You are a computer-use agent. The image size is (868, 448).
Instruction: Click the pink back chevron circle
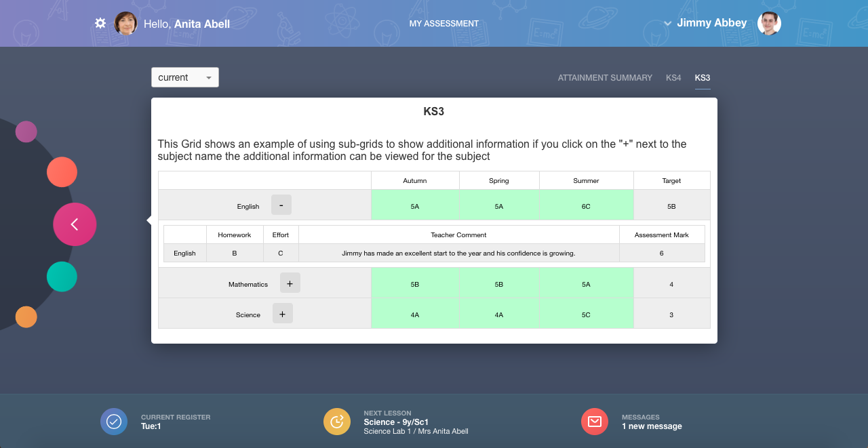(x=75, y=224)
